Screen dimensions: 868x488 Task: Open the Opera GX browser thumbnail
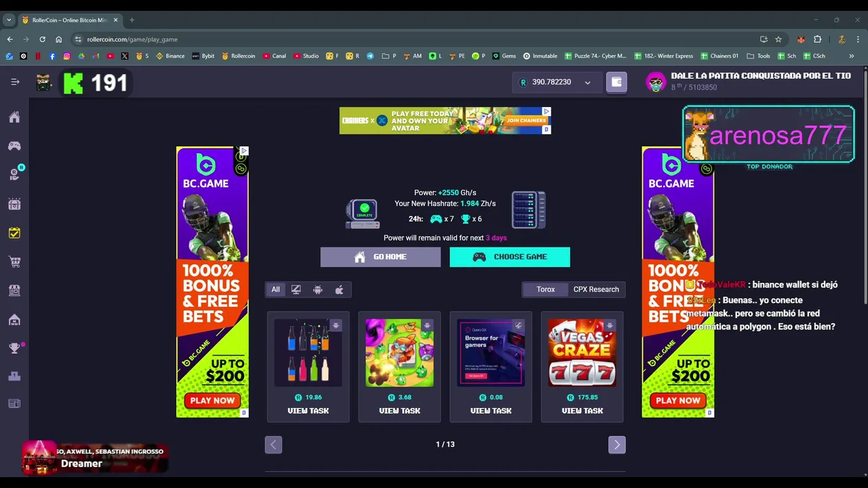point(491,353)
